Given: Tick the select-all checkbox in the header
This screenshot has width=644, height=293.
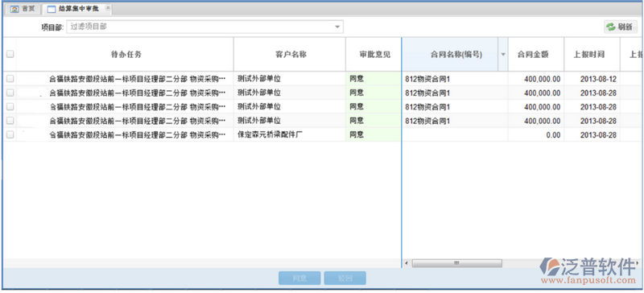Looking at the screenshot, I should point(10,54).
